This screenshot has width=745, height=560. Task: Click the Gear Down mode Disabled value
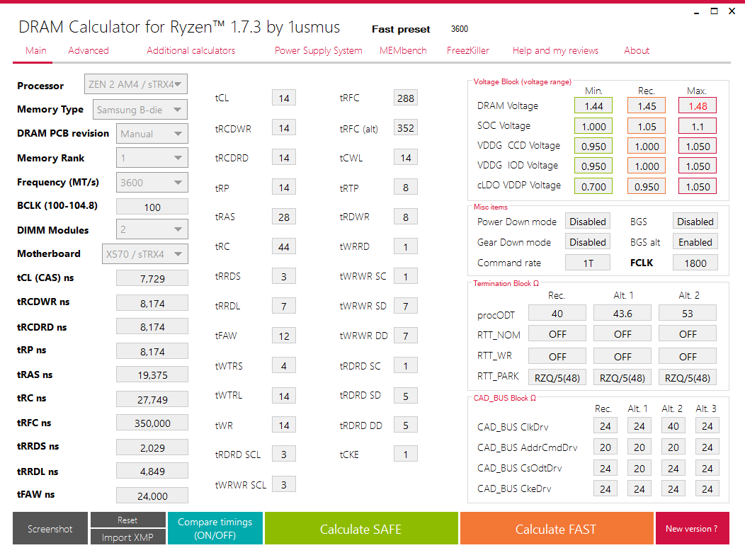588,242
